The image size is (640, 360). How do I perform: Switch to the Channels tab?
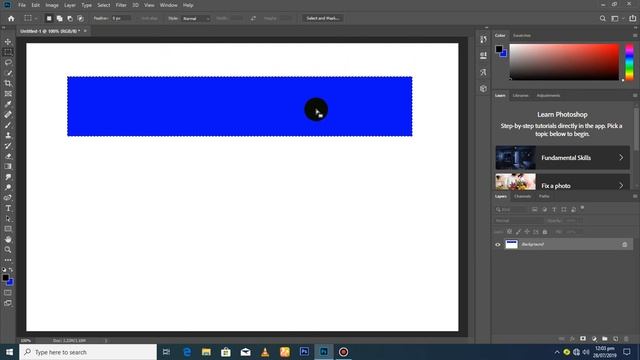[x=522, y=196]
